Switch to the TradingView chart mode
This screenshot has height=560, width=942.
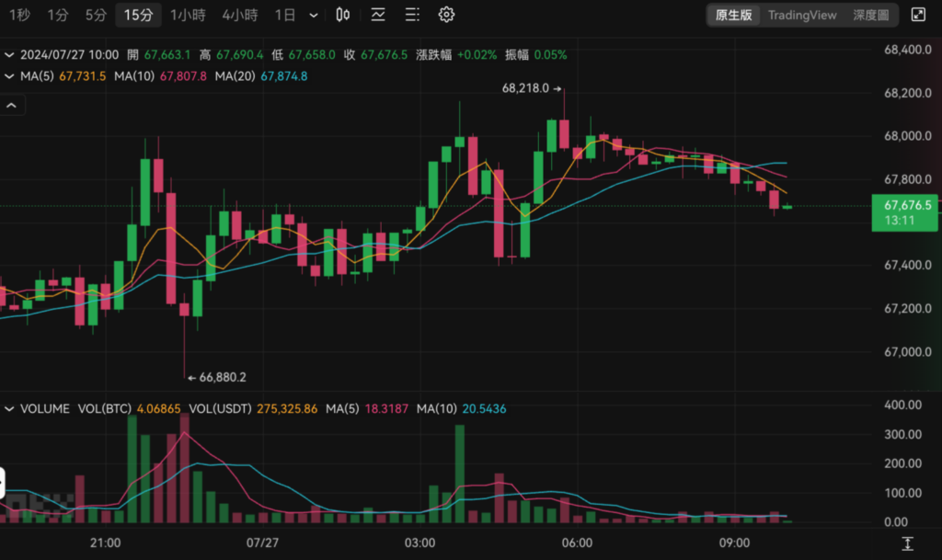tap(802, 15)
